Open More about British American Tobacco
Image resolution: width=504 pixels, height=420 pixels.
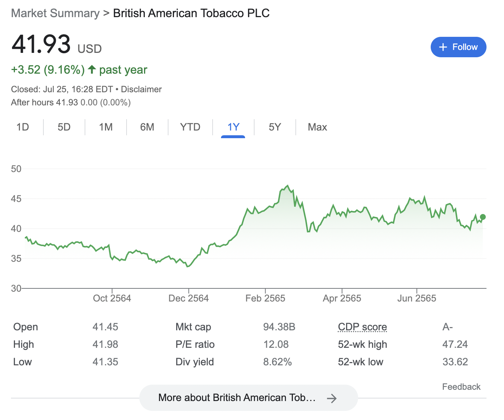click(237, 397)
